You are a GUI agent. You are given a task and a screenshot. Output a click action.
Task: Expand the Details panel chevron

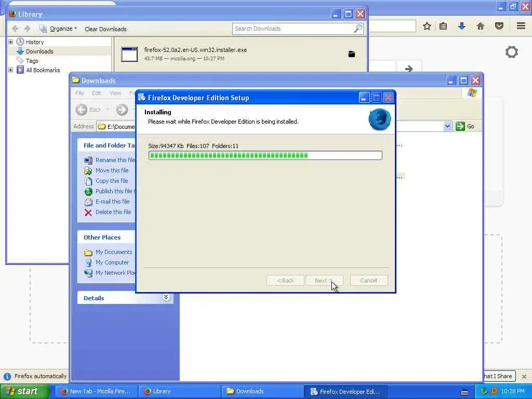point(166,298)
